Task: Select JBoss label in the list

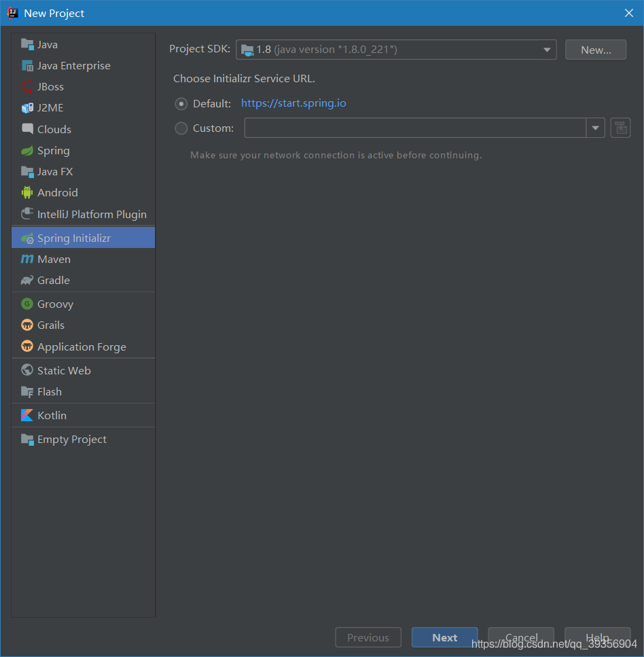Action: (x=50, y=87)
